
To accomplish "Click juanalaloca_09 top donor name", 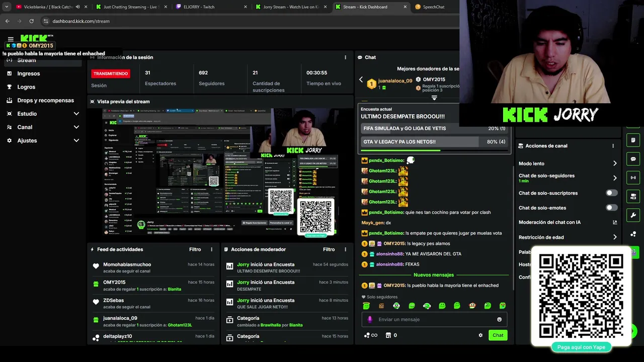I will [x=395, y=80].
